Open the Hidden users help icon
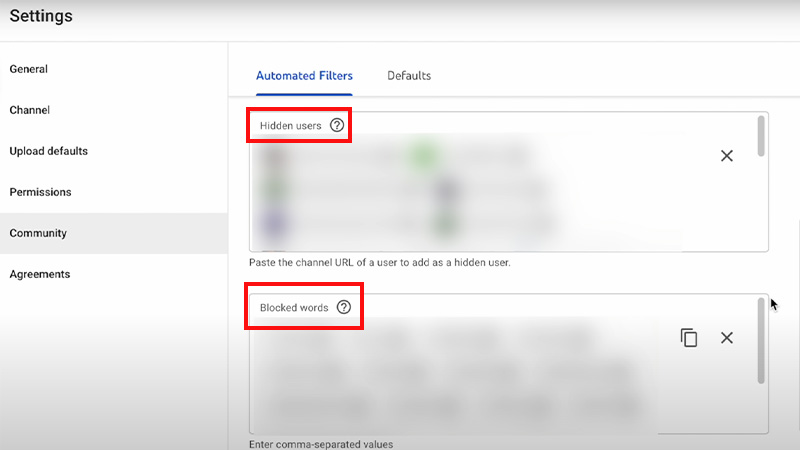The image size is (800, 450). pyautogui.click(x=337, y=125)
